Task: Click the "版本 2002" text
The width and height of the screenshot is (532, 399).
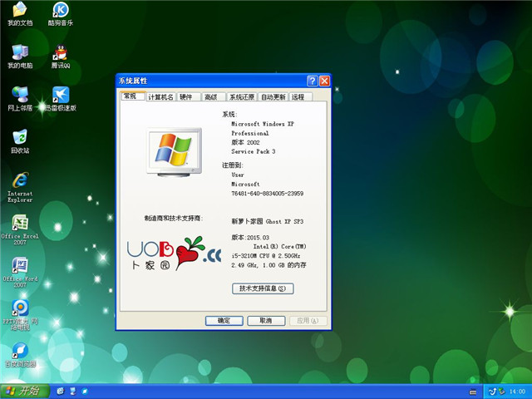Action: coord(245,142)
